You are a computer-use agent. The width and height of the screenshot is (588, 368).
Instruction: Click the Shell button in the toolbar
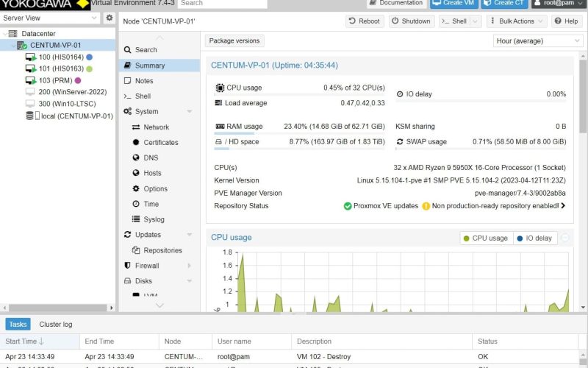coord(454,21)
